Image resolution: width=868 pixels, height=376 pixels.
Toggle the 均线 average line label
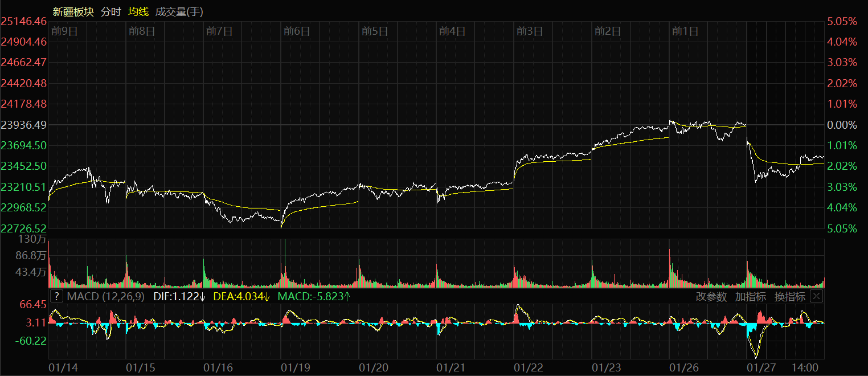coord(138,11)
